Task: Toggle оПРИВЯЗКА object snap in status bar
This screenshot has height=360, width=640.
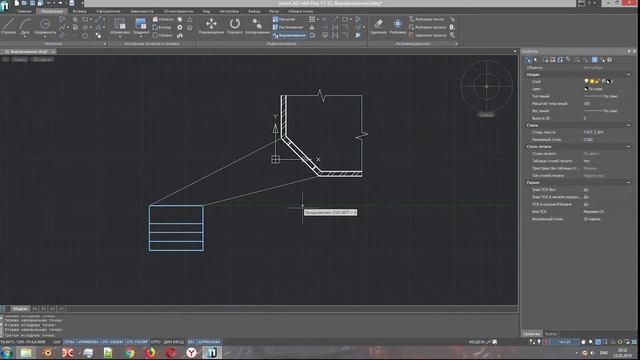Action: [88, 342]
